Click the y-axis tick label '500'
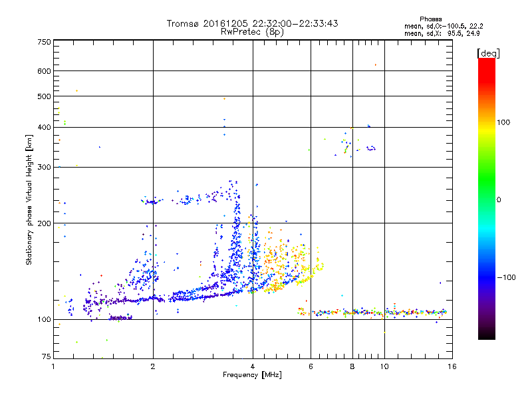 (x=44, y=96)
